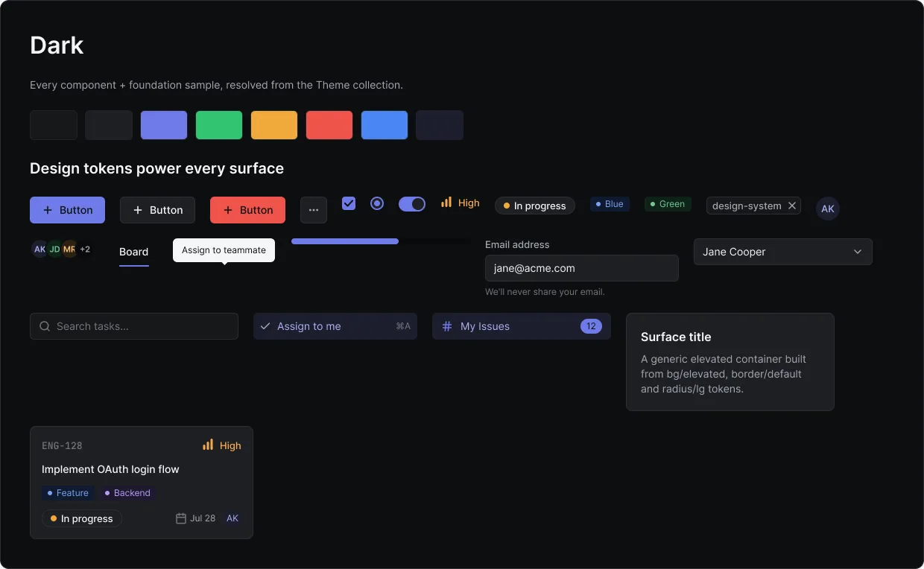Click the +2 overflow avatar count
Screen dimensions: 924x569
coord(85,249)
